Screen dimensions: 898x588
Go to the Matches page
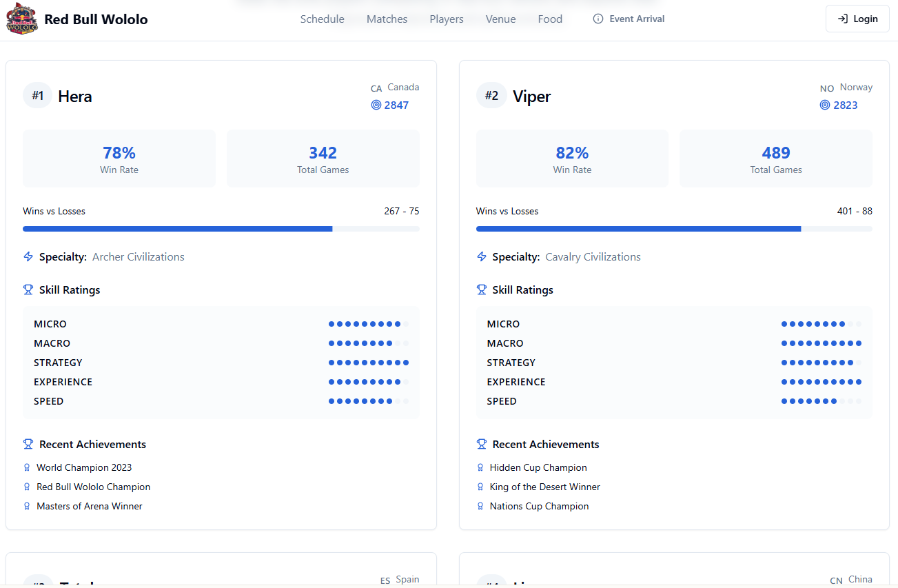(387, 19)
